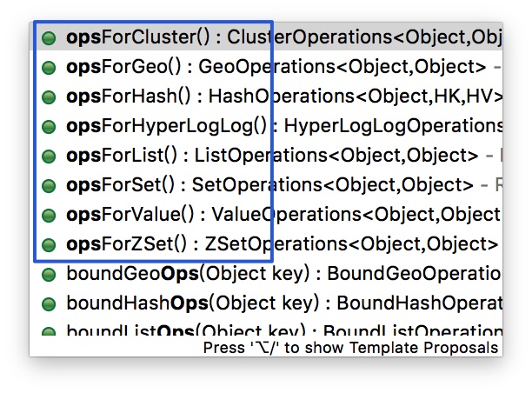Image resolution: width=532 pixels, height=393 pixels.
Task: Click the method icon next to opsForSet()
Action: pyautogui.click(x=50, y=186)
